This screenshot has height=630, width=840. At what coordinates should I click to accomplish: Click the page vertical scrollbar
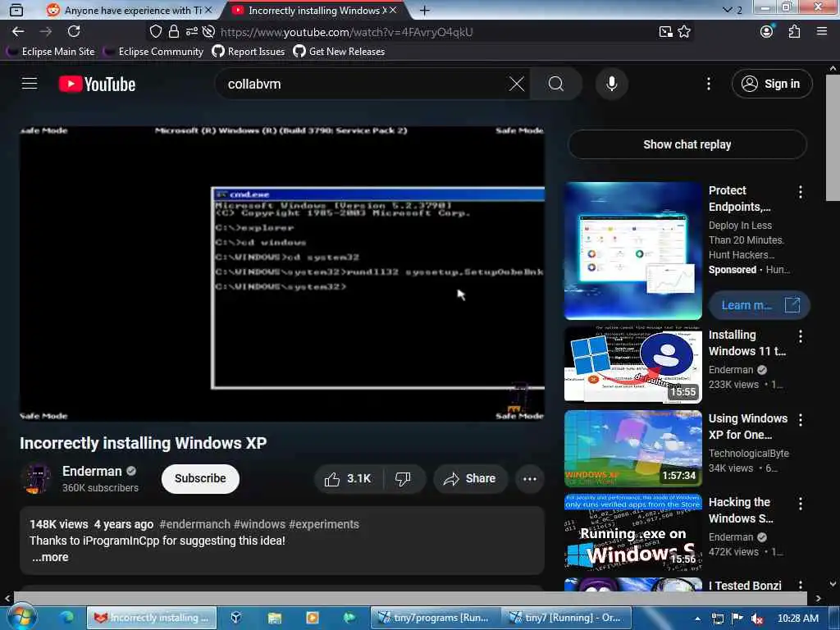click(833, 138)
